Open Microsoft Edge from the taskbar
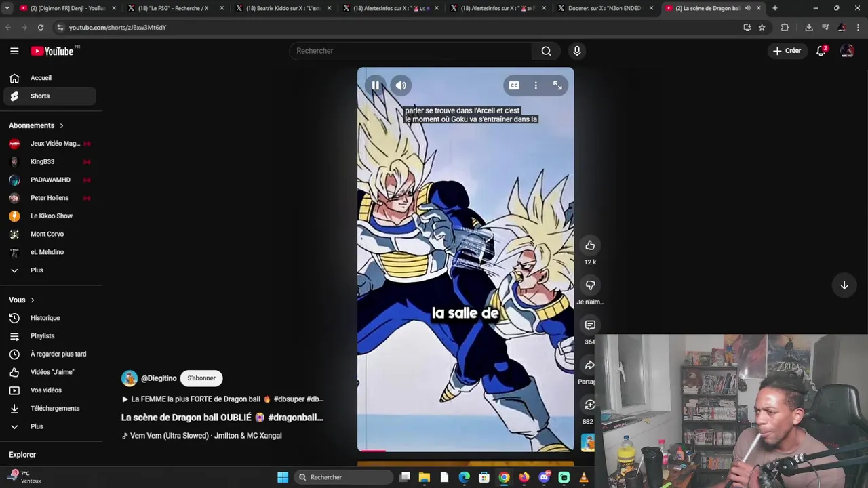Image resolution: width=868 pixels, height=488 pixels. pyautogui.click(x=464, y=477)
